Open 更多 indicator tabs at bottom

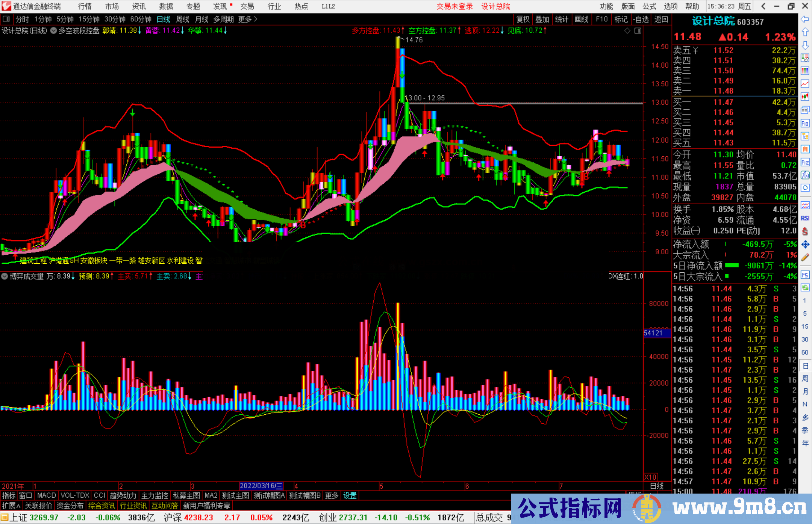(x=331, y=495)
